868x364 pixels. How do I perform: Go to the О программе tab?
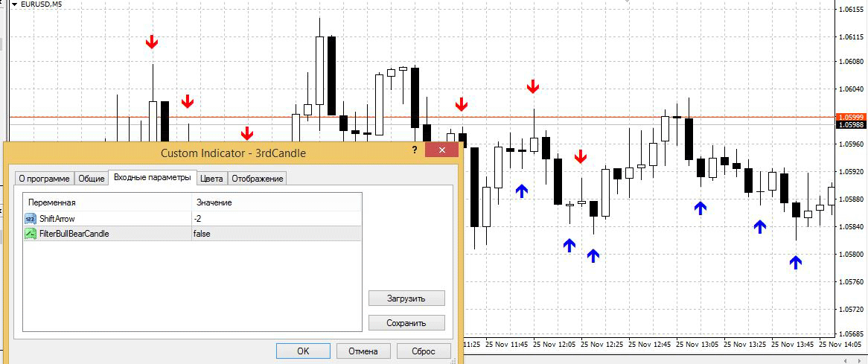44,179
